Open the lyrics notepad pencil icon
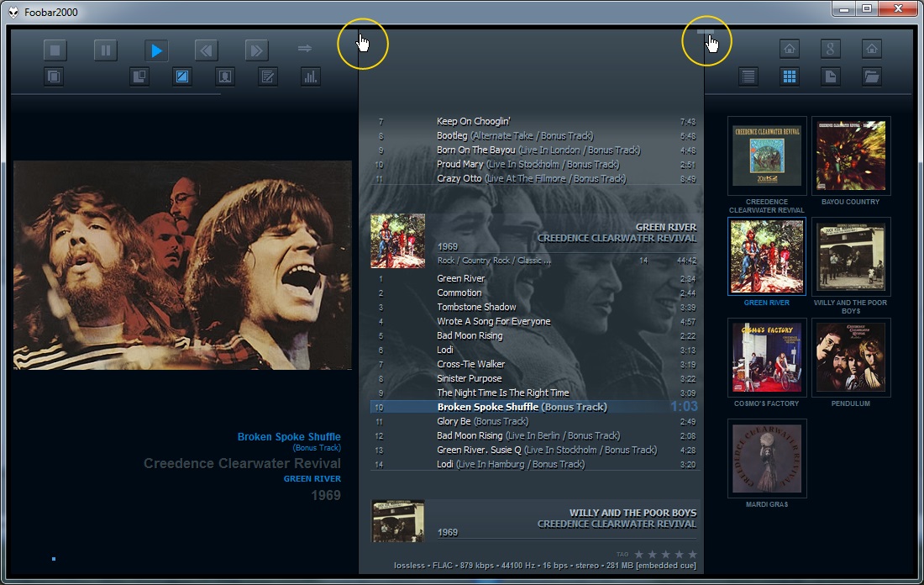Viewport: 924px width, 585px height. tap(268, 77)
